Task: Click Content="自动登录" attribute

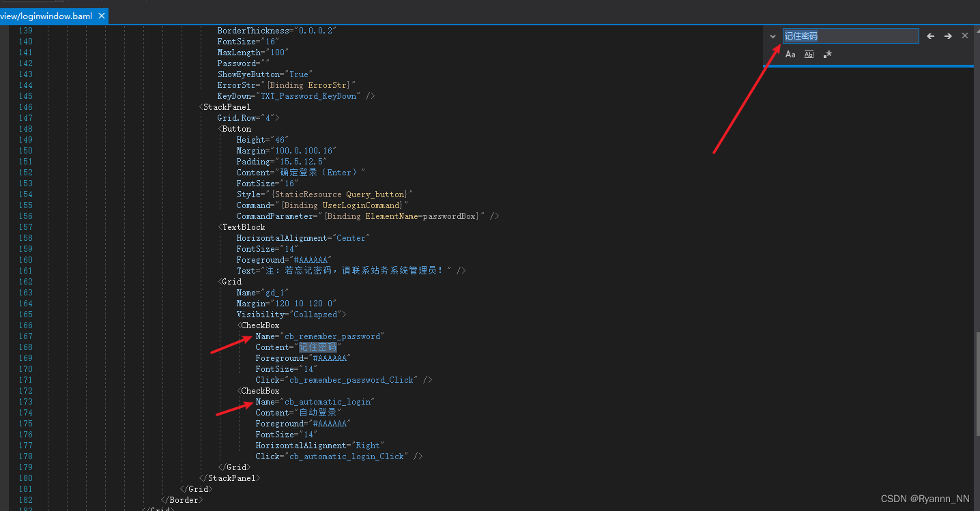Action: point(298,413)
